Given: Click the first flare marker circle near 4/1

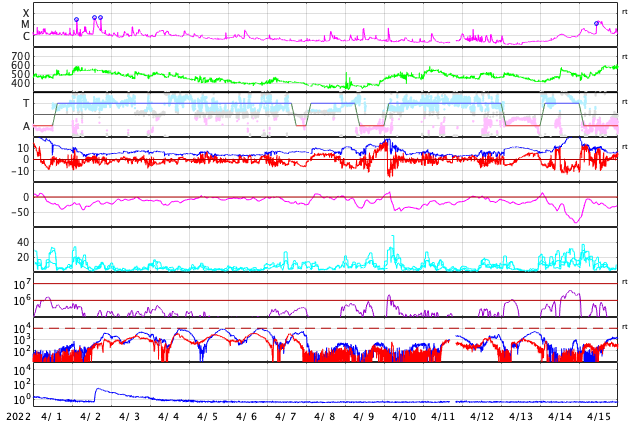Looking at the screenshot, I should tap(77, 19).
